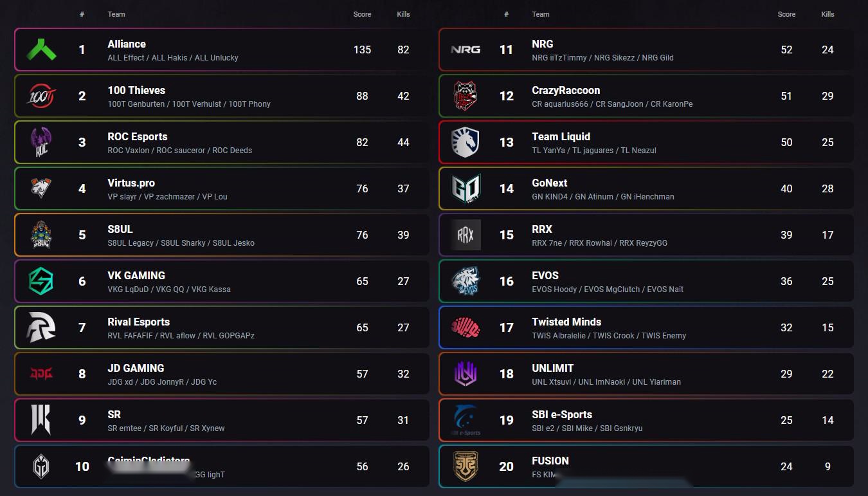Open the NRG team logo

tap(466, 50)
